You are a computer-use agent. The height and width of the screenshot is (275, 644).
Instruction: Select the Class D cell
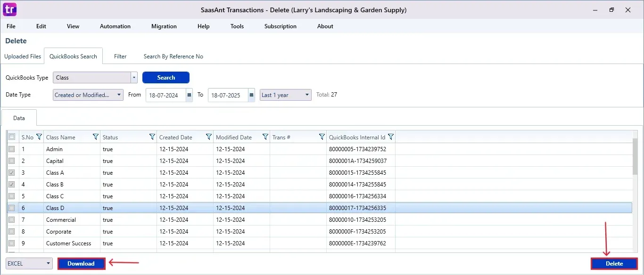point(72,208)
